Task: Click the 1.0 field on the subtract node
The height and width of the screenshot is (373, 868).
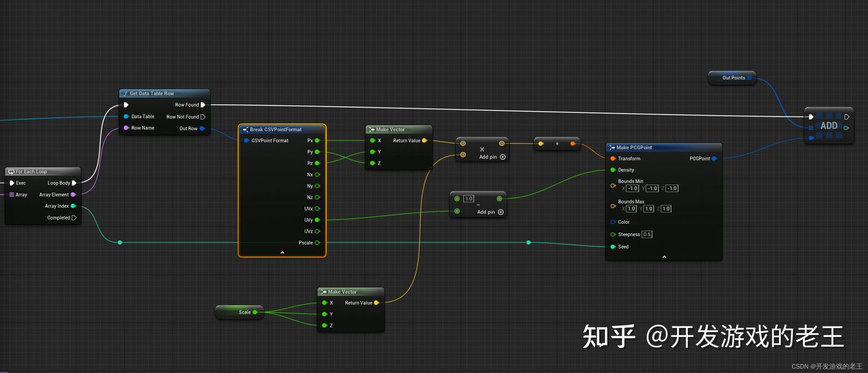Action: coord(469,198)
